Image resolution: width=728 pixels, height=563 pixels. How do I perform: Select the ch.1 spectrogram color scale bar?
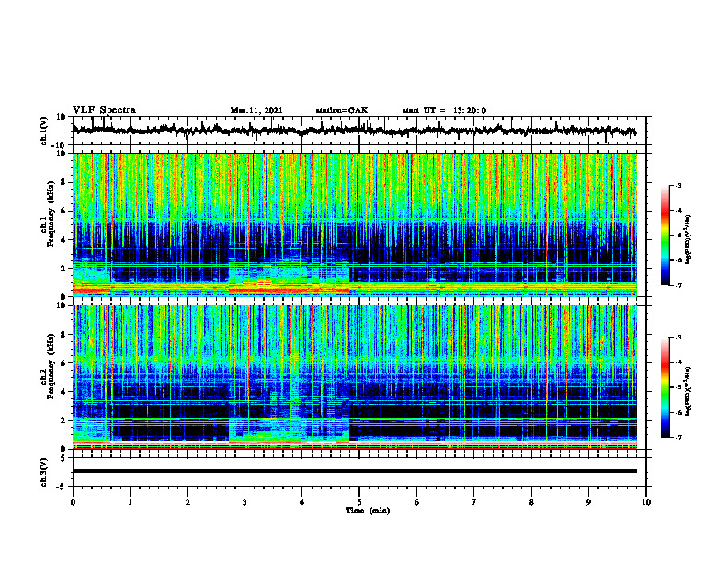(665, 236)
